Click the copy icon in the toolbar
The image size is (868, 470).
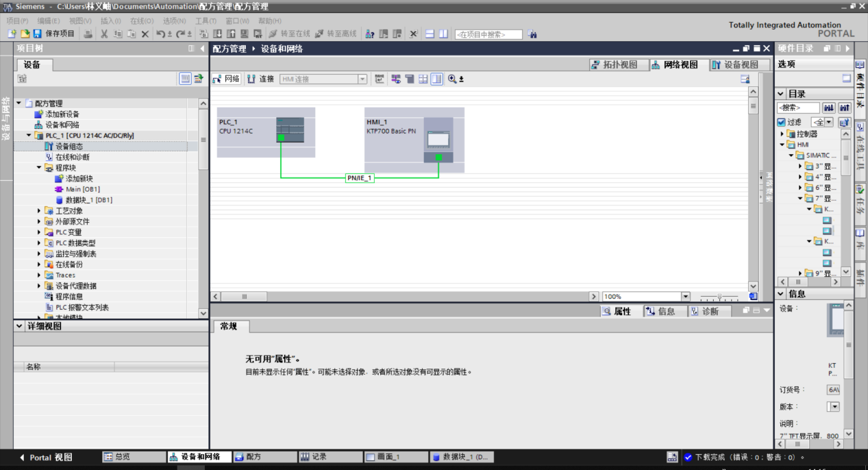pyautogui.click(x=118, y=34)
